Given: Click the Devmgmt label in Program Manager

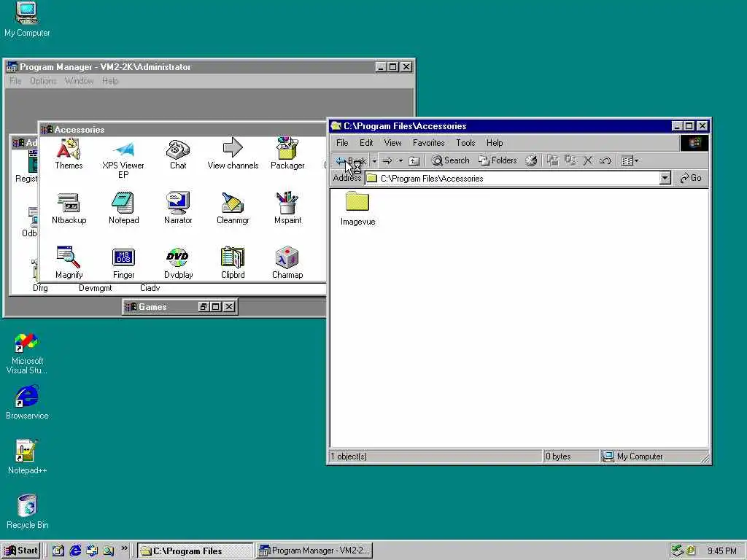Looking at the screenshot, I should coord(96,288).
